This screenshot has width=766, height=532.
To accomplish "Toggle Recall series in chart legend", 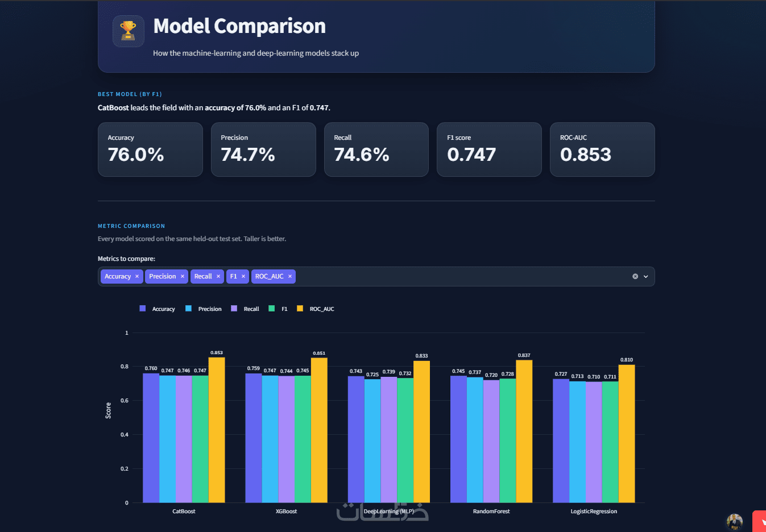I will [x=245, y=309].
